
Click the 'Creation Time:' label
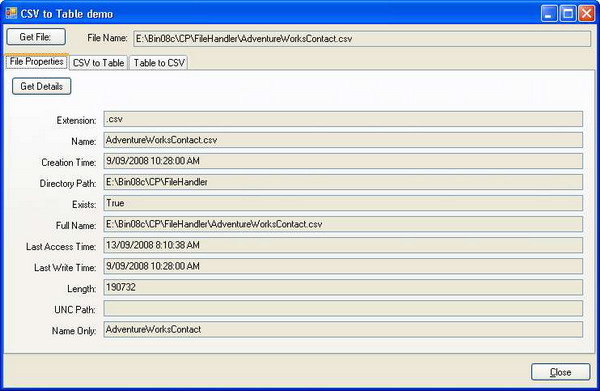(68, 163)
